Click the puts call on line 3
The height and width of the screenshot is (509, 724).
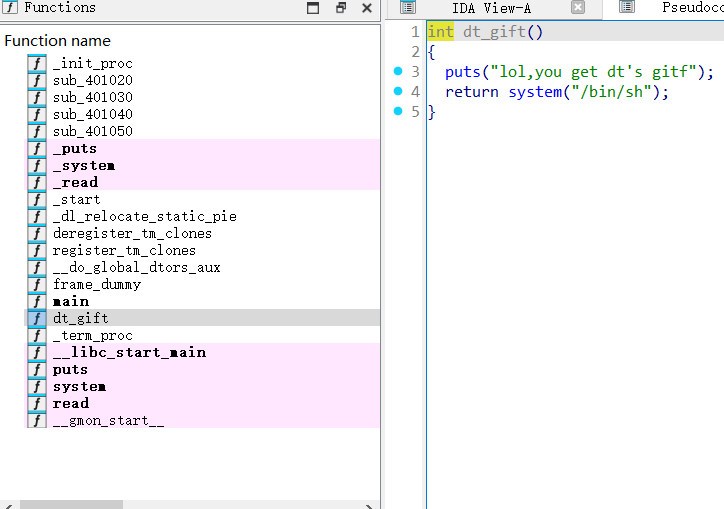(463, 72)
